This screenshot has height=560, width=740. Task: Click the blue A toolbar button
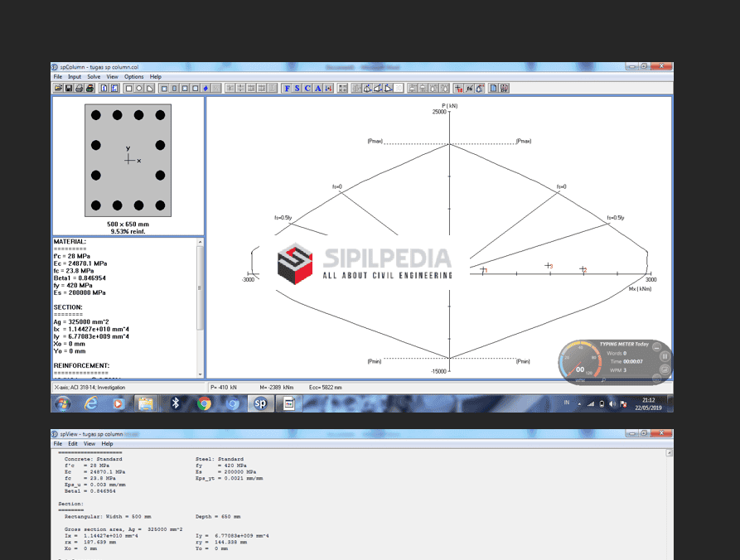(317, 88)
